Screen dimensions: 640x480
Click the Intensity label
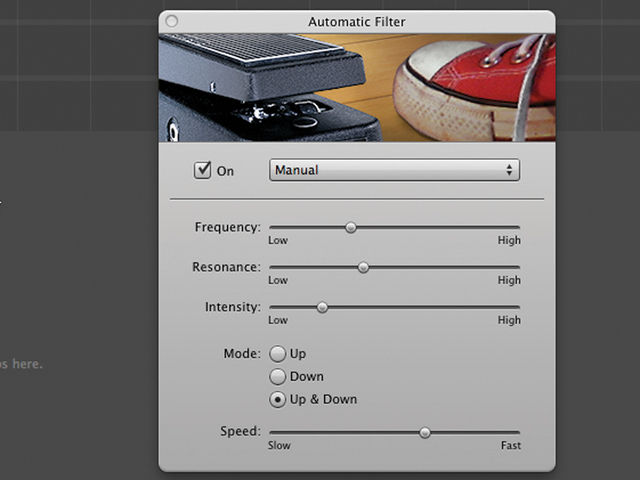233,307
